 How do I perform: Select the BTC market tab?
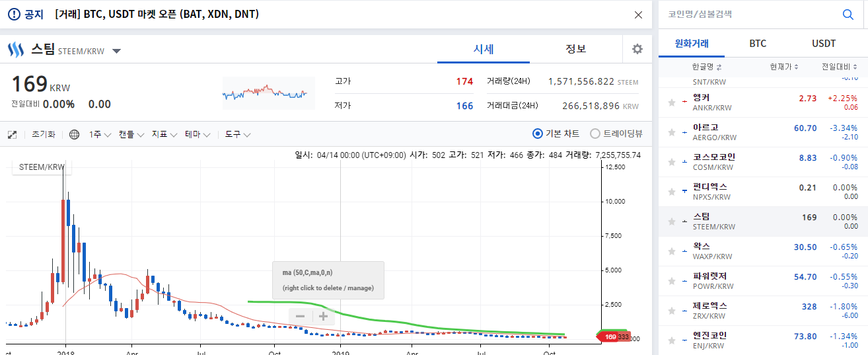coord(758,44)
